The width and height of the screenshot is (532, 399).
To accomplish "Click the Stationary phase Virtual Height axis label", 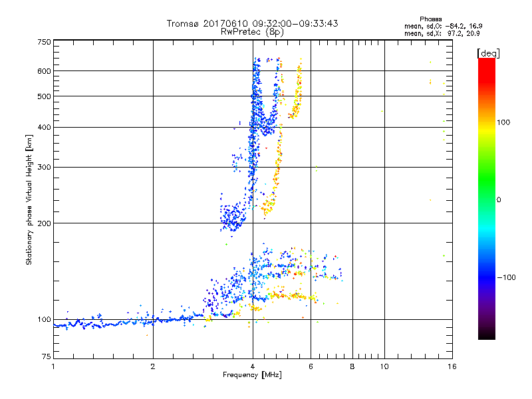I will pos(29,199).
